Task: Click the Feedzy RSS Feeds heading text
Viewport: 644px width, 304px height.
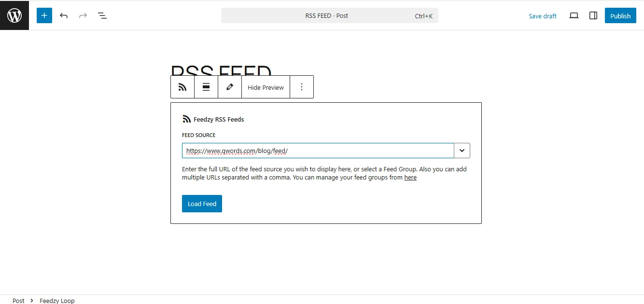Action: pos(219,119)
